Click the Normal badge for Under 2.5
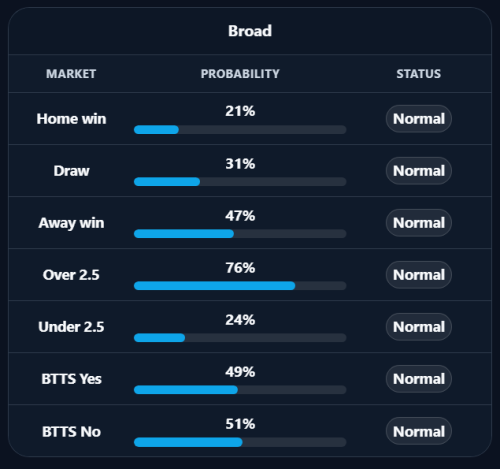The image size is (500, 469). point(419,327)
